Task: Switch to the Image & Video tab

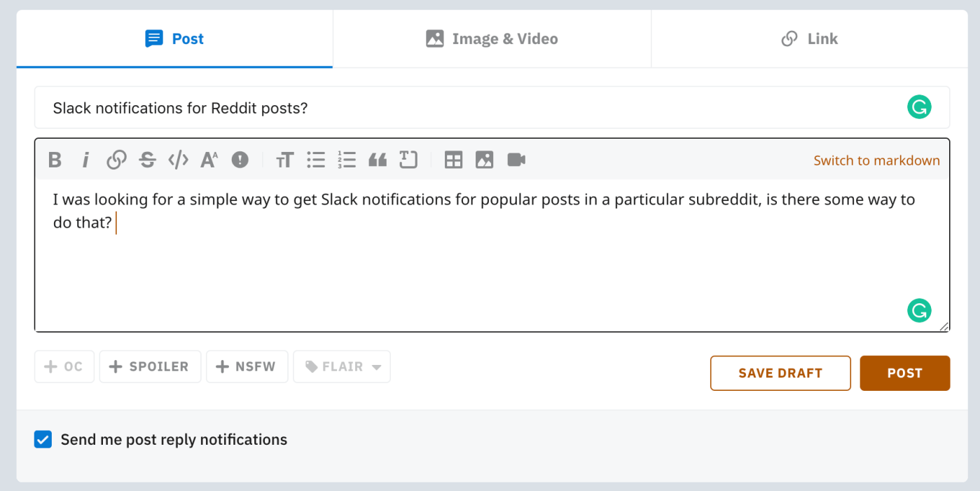Action: click(492, 39)
